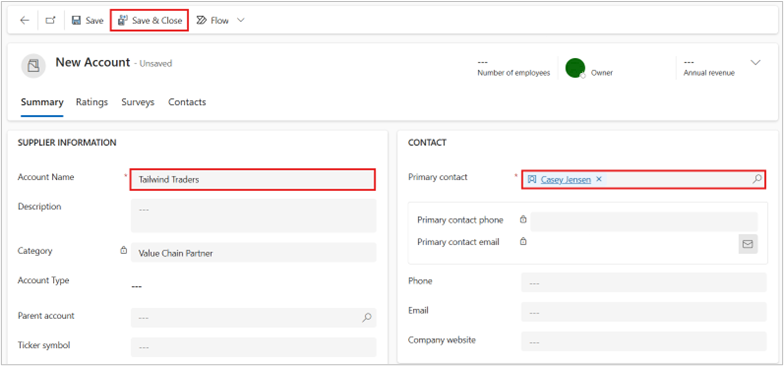The height and width of the screenshot is (366, 784).
Task: Open the Casey Jensen contact link
Action: point(566,180)
